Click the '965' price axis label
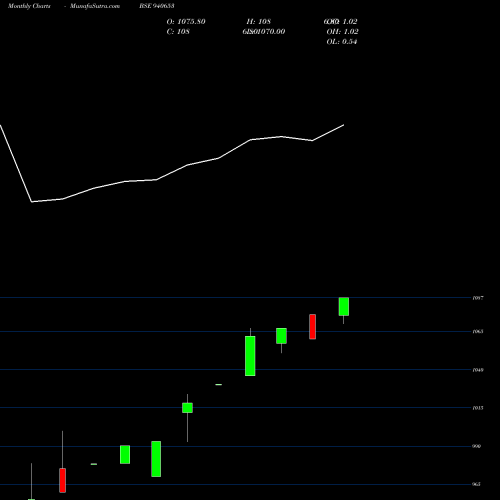The width and height of the screenshot is (500, 500). 477,484
